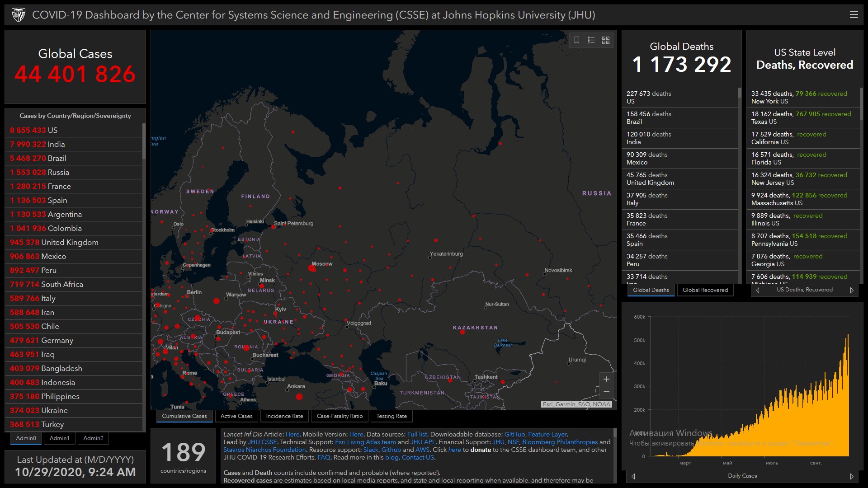Open the map legend list icon
The height and width of the screenshot is (488, 868).
pos(591,40)
